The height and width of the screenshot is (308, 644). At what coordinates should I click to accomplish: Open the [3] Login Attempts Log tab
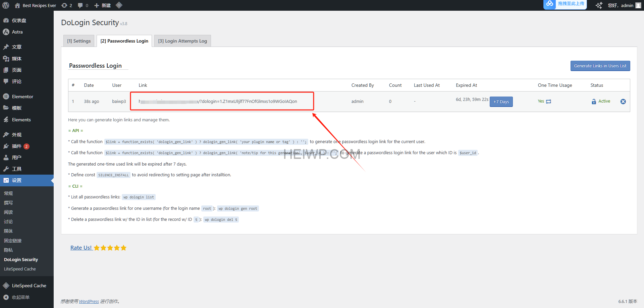182,41
